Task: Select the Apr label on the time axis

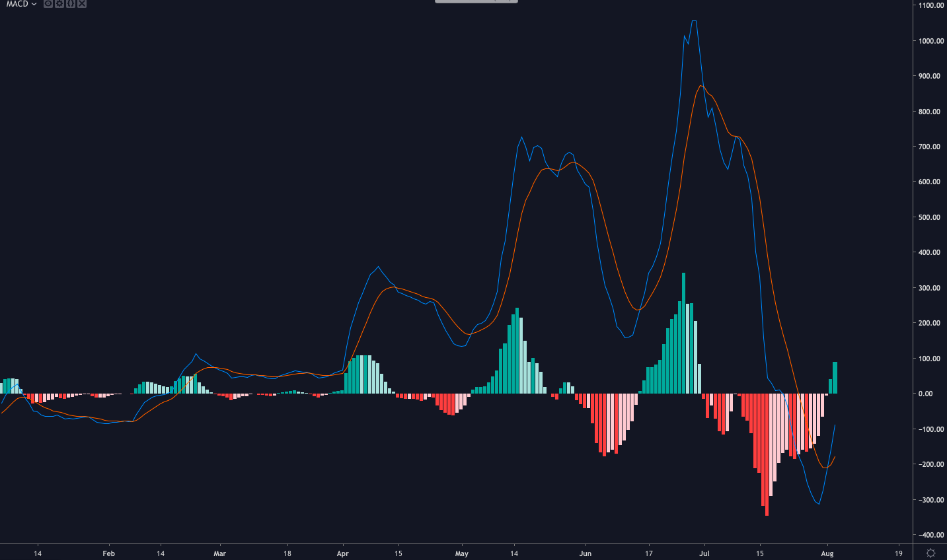Action: click(342, 553)
